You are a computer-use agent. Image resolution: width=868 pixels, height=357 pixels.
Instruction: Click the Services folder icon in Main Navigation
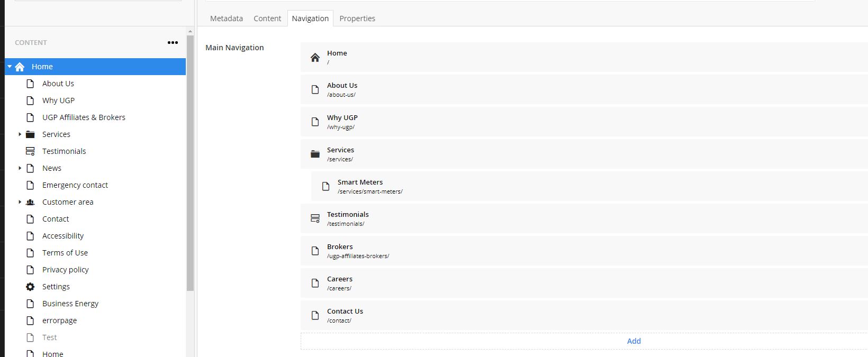[315, 154]
